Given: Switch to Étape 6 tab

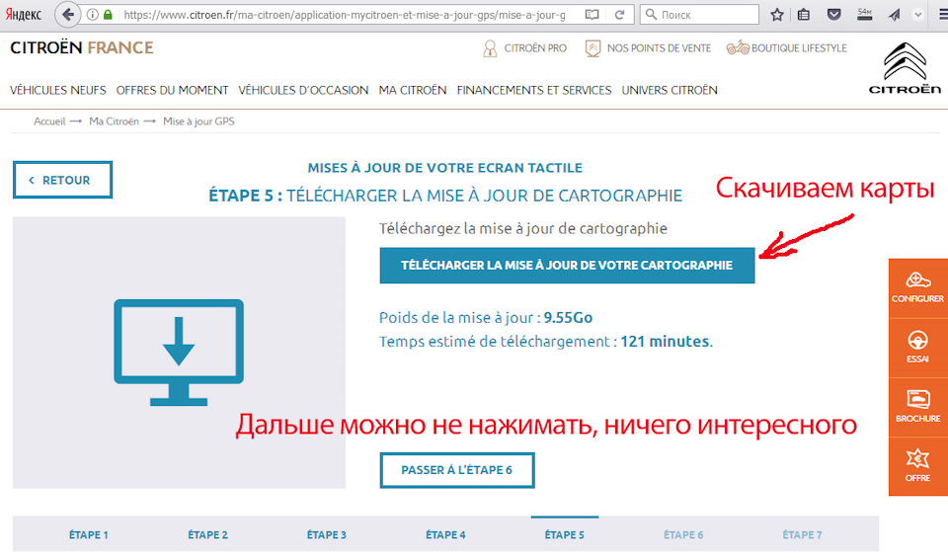Looking at the screenshot, I should click(683, 534).
